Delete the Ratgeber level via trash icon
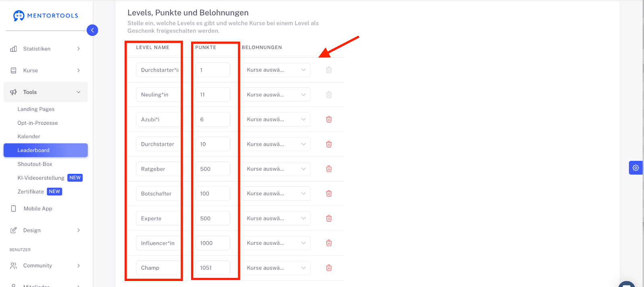644x287 pixels. click(329, 169)
